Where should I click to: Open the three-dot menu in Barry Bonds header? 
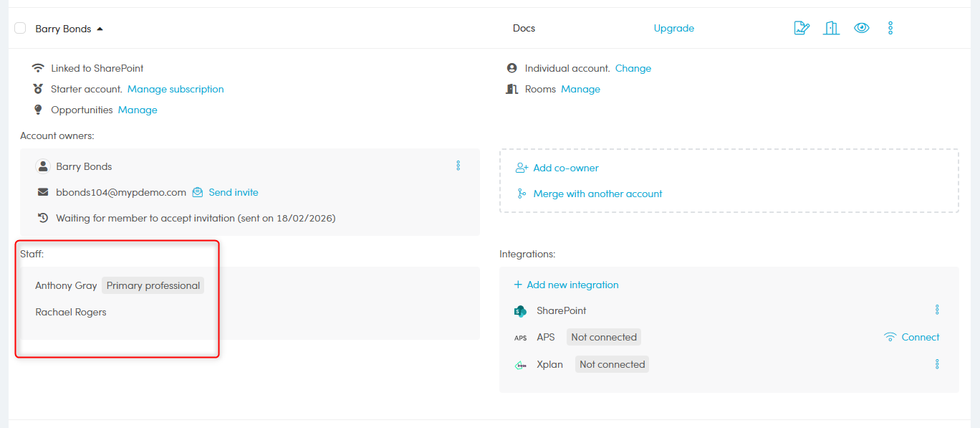click(890, 29)
